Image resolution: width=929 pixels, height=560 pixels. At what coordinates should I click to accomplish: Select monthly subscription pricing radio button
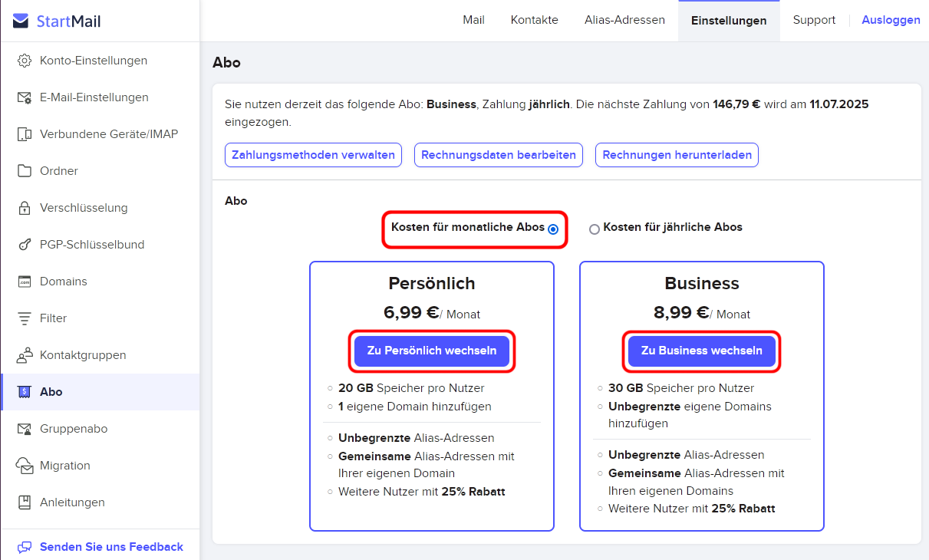[553, 229]
